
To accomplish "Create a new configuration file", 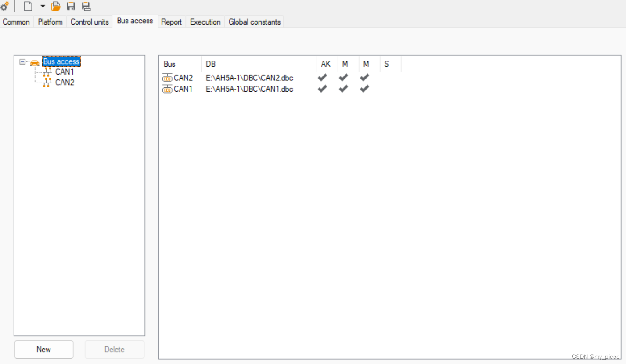I will [28, 6].
